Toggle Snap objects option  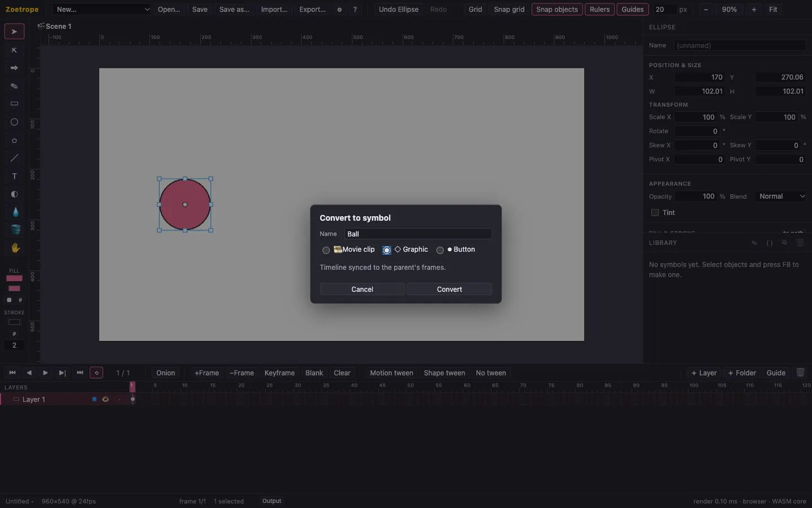(557, 10)
